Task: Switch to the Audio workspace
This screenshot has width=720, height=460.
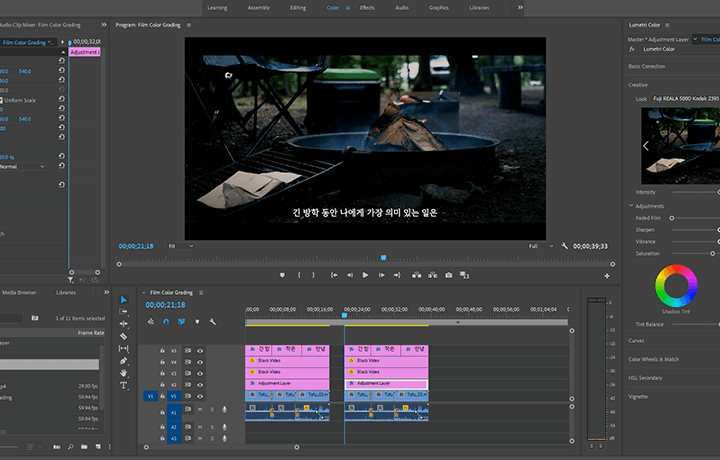Action: pos(402,8)
